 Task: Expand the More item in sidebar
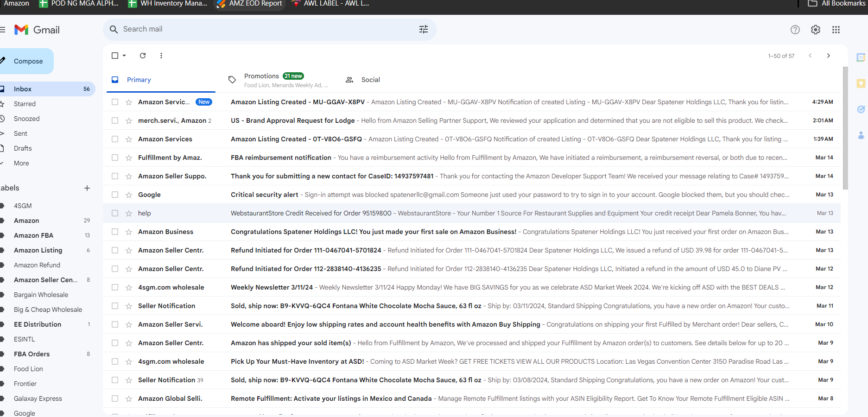coord(21,163)
